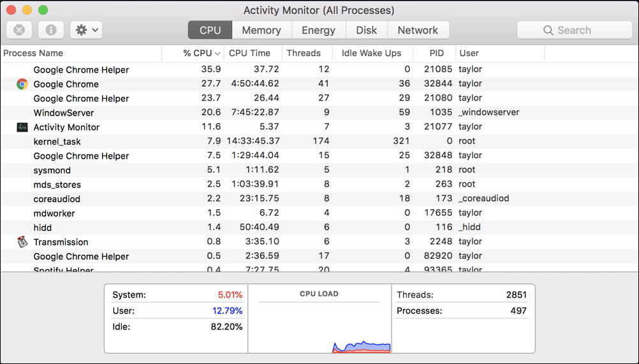Click the Processes total 497
Image resolution: width=639 pixels, height=364 pixels.
point(518,310)
